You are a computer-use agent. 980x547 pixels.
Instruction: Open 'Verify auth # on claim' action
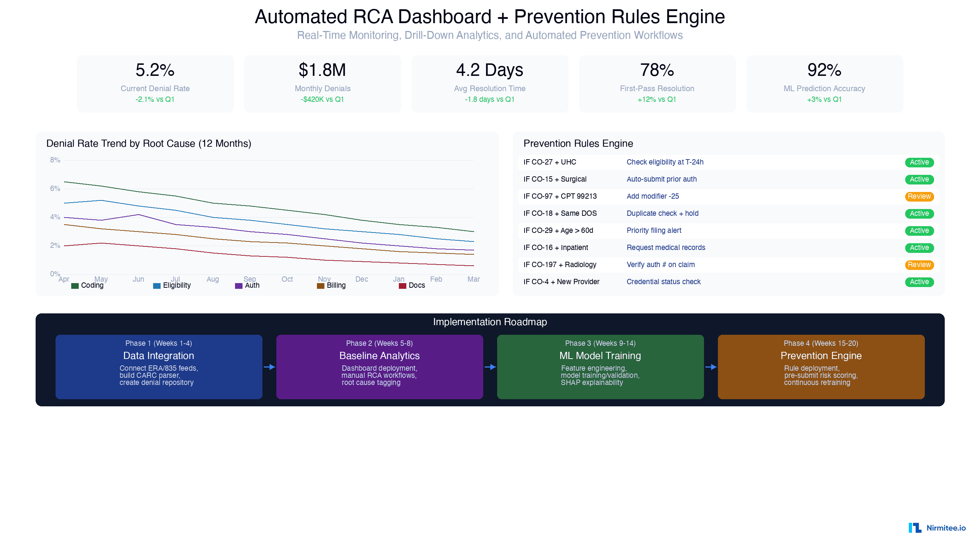tap(661, 265)
